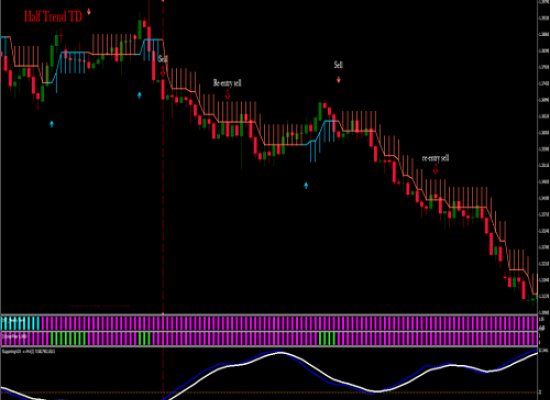Select the red arrow under lowercase 're-entry sell' label
The height and width of the screenshot is (400, 550).
pyautogui.click(x=435, y=169)
